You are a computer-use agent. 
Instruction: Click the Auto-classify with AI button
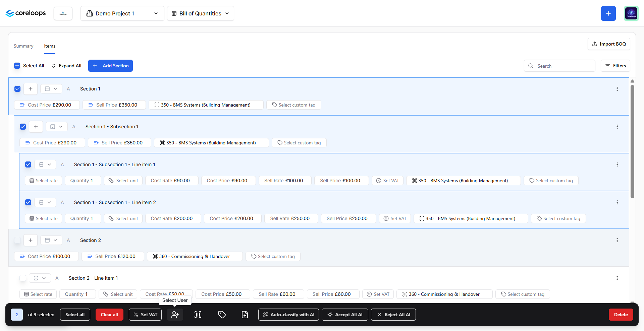(288, 315)
